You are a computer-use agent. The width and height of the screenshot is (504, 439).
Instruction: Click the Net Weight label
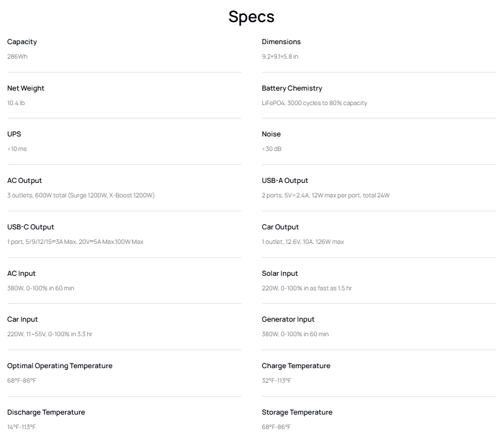pos(26,88)
